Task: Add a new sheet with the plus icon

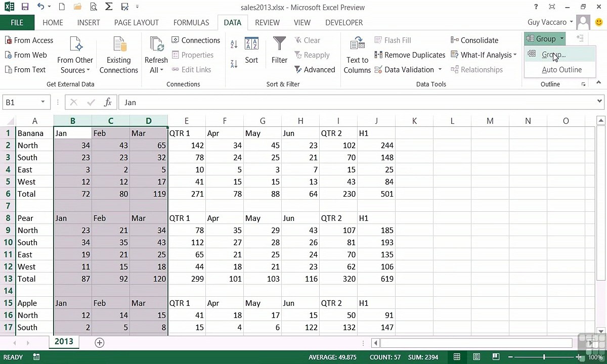Action: (100, 343)
